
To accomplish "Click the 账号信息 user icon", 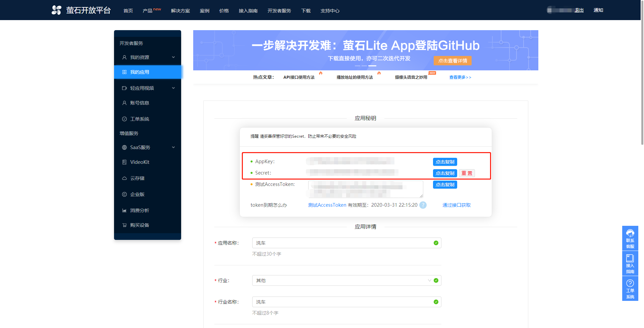I will coord(124,103).
